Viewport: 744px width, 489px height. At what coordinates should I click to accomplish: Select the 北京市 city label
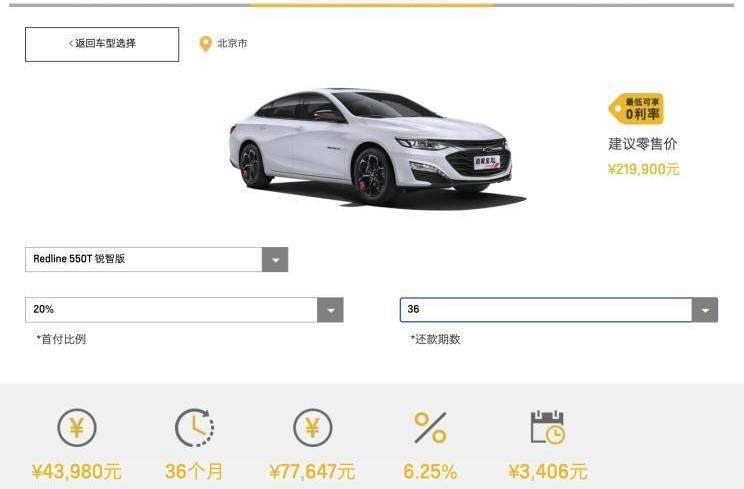(232, 43)
